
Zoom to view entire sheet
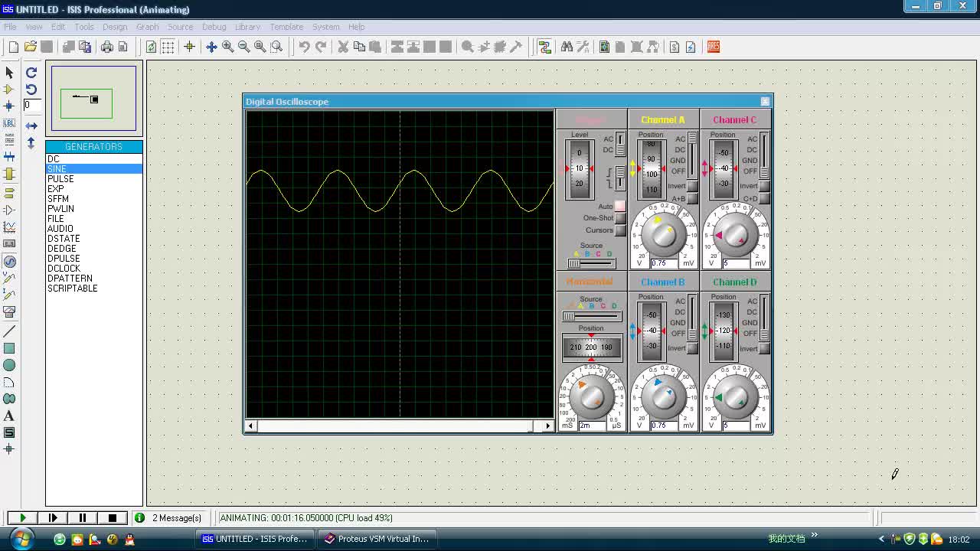(260, 47)
